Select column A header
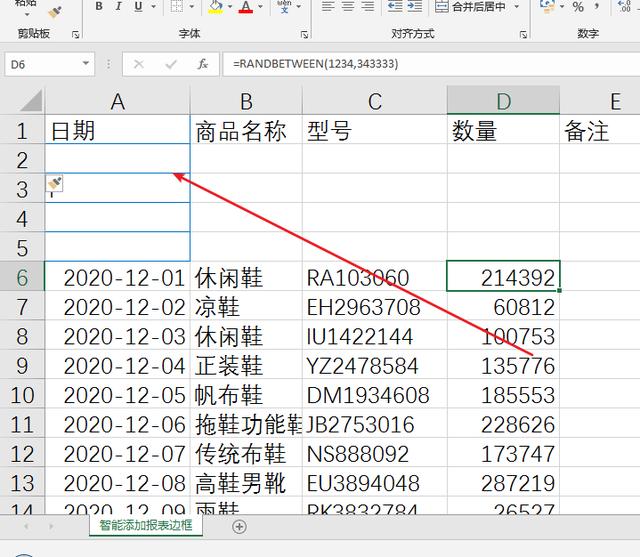Screen dimensions: 640x557 118,101
